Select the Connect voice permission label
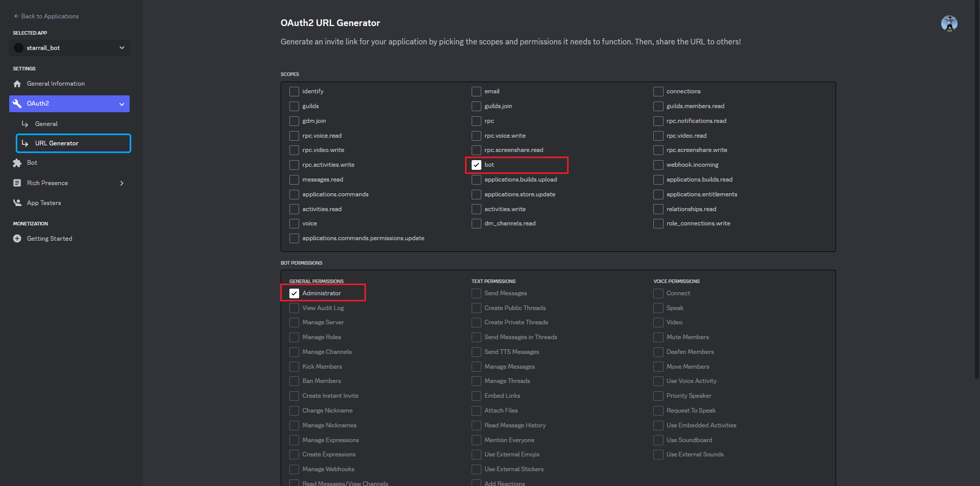 pyautogui.click(x=678, y=293)
